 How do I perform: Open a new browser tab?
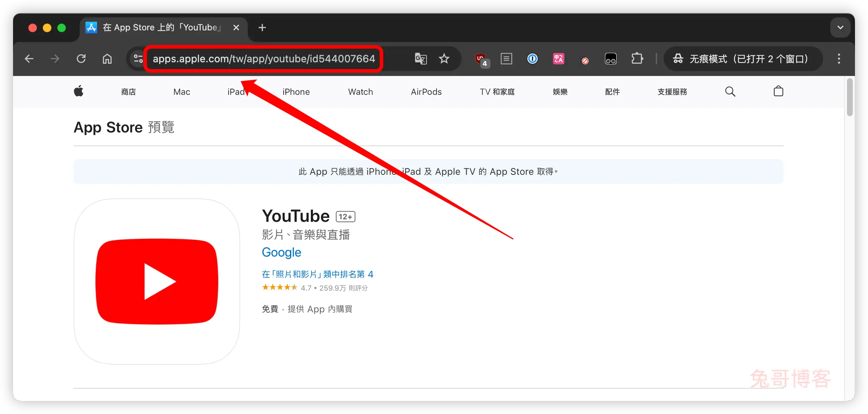[262, 28]
